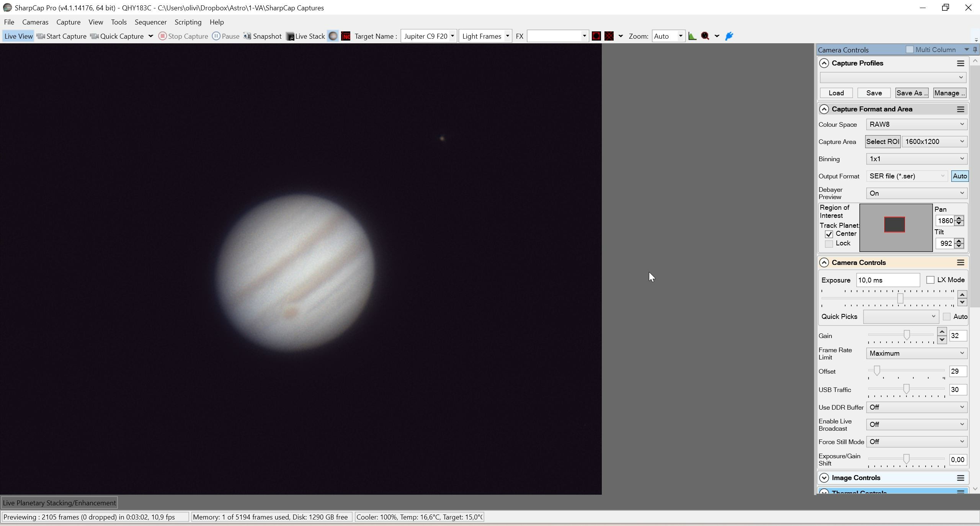Click the red INC toolbar icon
The width and height of the screenshot is (980, 526).
346,36
